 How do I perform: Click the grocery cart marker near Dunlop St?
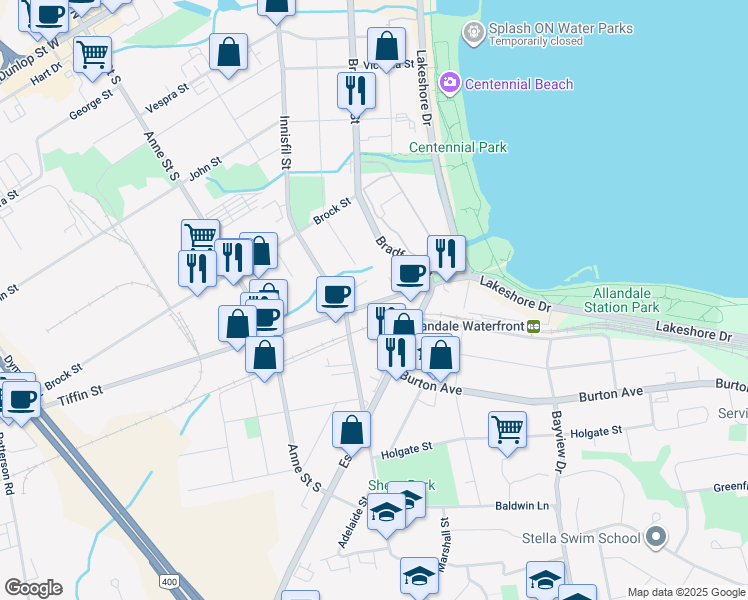93,54
